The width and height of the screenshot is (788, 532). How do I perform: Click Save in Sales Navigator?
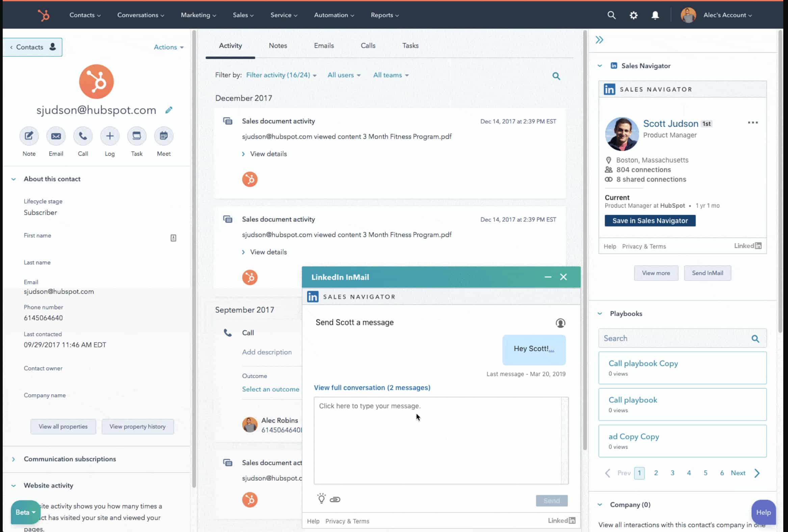[x=650, y=220]
